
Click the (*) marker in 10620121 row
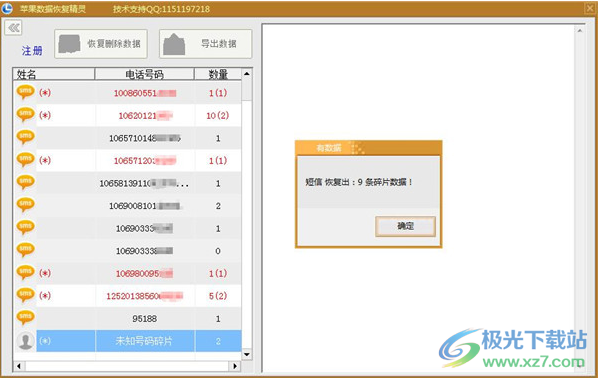coord(45,115)
